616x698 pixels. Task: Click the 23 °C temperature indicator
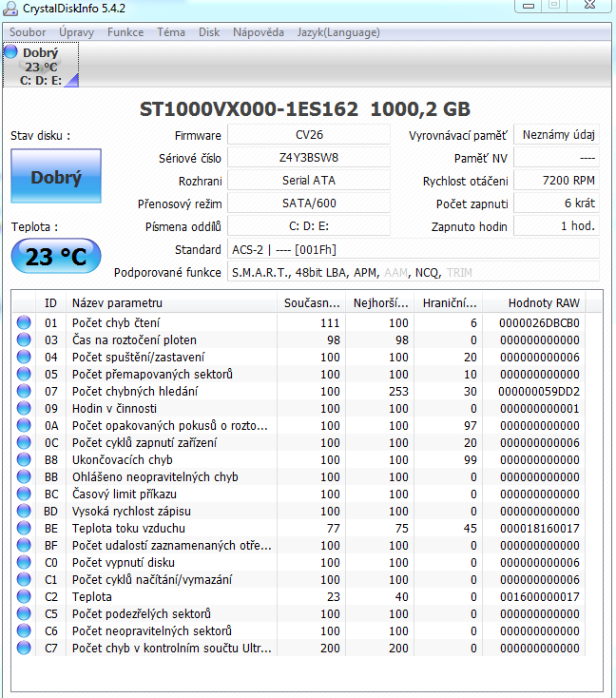click(x=56, y=256)
